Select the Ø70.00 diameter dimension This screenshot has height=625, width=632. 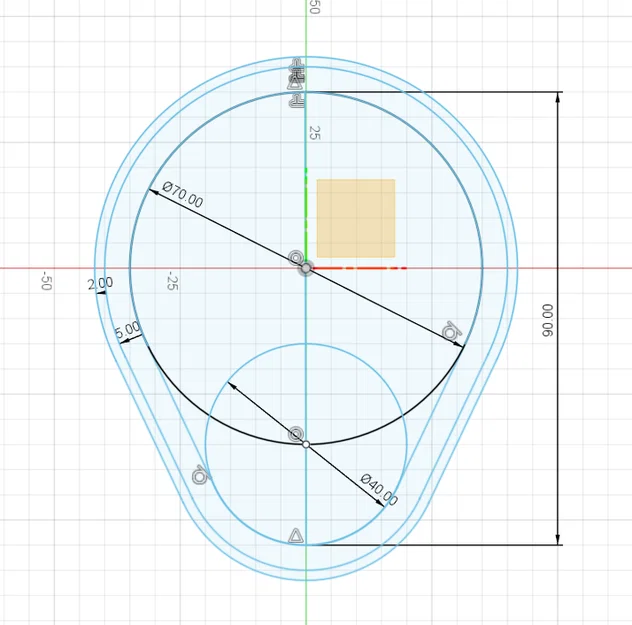click(183, 195)
